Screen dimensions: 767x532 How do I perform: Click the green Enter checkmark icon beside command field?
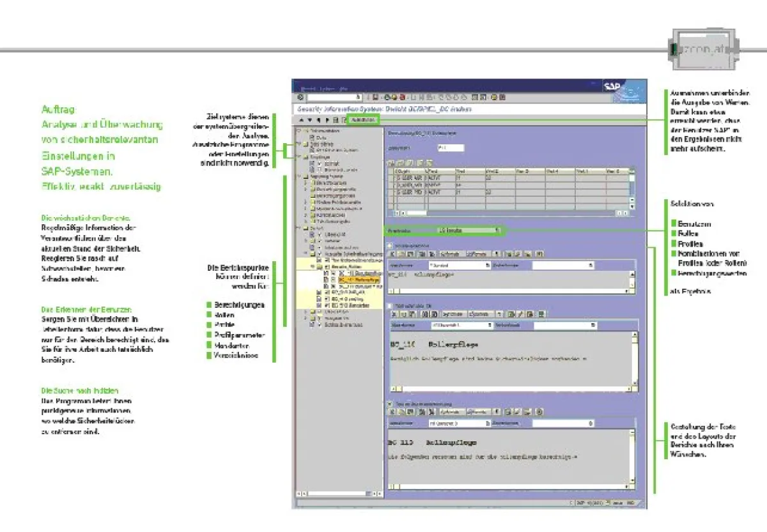(300, 97)
